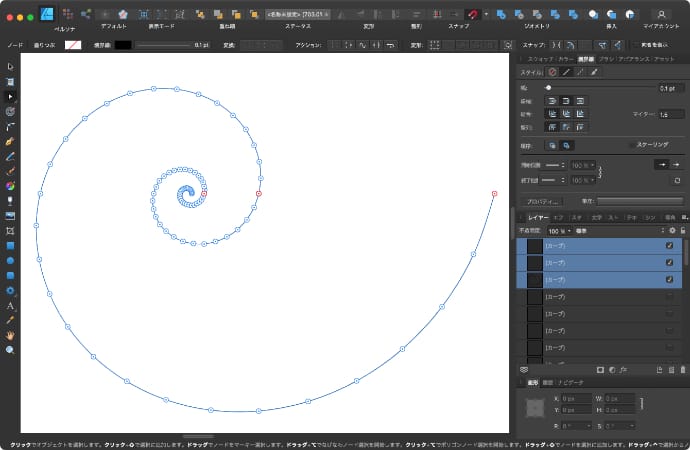Click the プロパティ... (Properties) button
The height and width of the screenshot is (450, 690).
coord(542,201)
